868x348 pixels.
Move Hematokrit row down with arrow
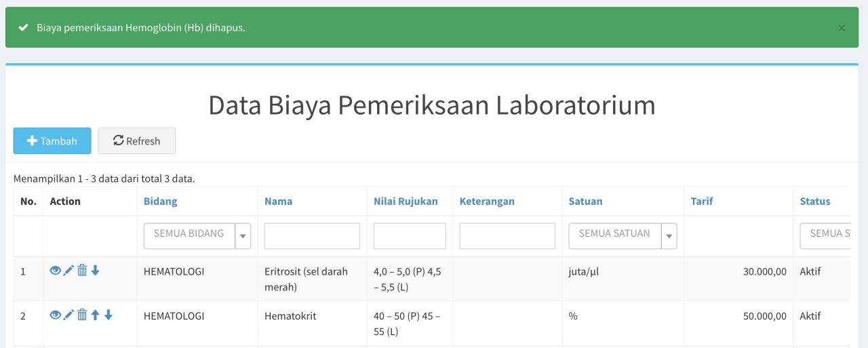coord(108,315)
